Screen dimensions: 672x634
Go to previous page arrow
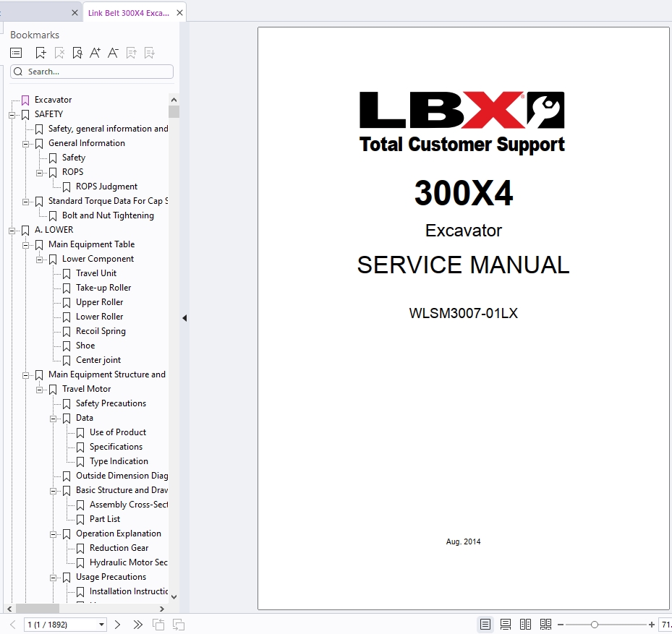tap(12, 625)
